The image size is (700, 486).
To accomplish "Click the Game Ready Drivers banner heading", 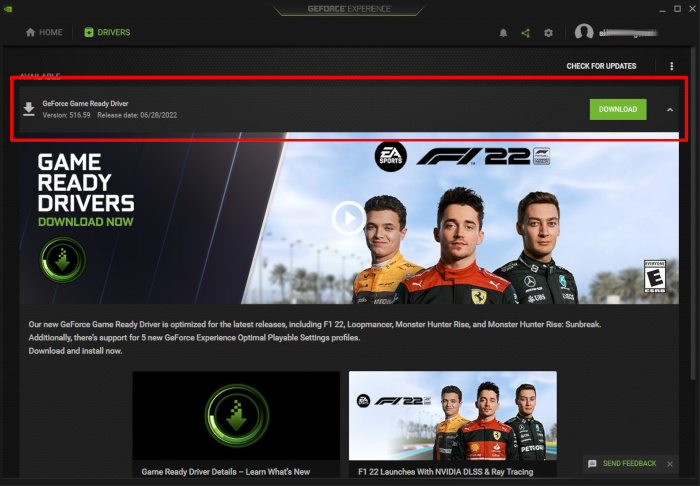I will pyautogui.click(x=86, y=183).
